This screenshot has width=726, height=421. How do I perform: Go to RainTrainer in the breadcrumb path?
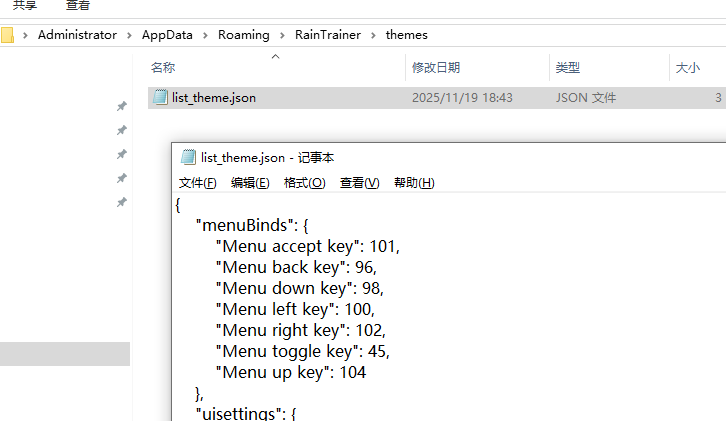(x=328, y=35)
